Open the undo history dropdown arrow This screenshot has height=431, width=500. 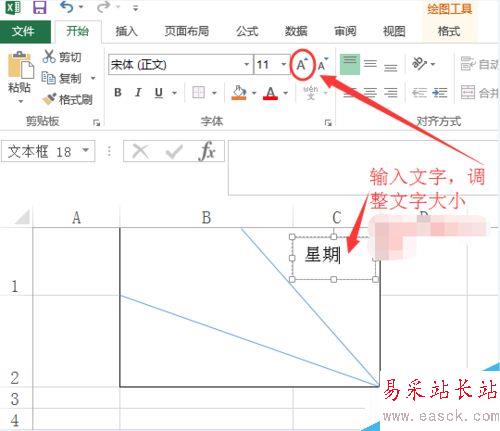[81, 7]
